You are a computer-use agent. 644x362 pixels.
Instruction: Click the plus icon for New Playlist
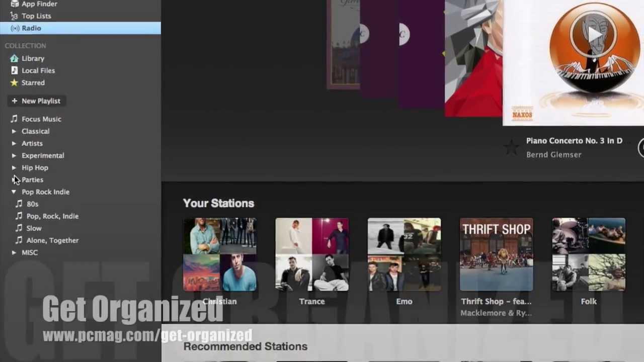pyautogui.click(x=14, y=101)
